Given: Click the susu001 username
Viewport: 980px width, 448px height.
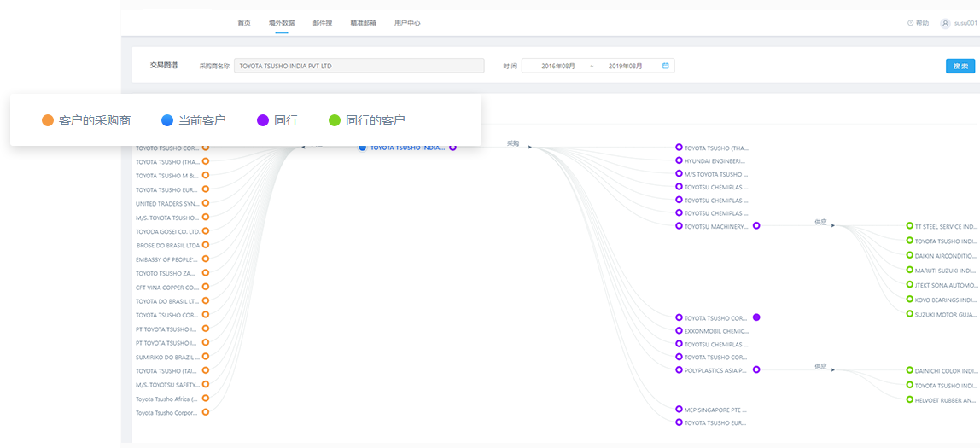Looking at the screenshot, I should pos(965,23).
